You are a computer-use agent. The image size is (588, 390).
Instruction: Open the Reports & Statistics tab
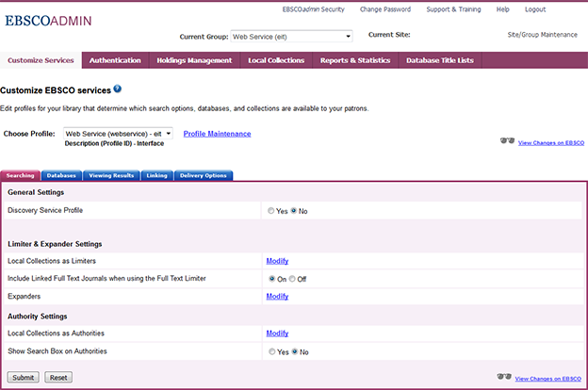click(x=355, y=60)
